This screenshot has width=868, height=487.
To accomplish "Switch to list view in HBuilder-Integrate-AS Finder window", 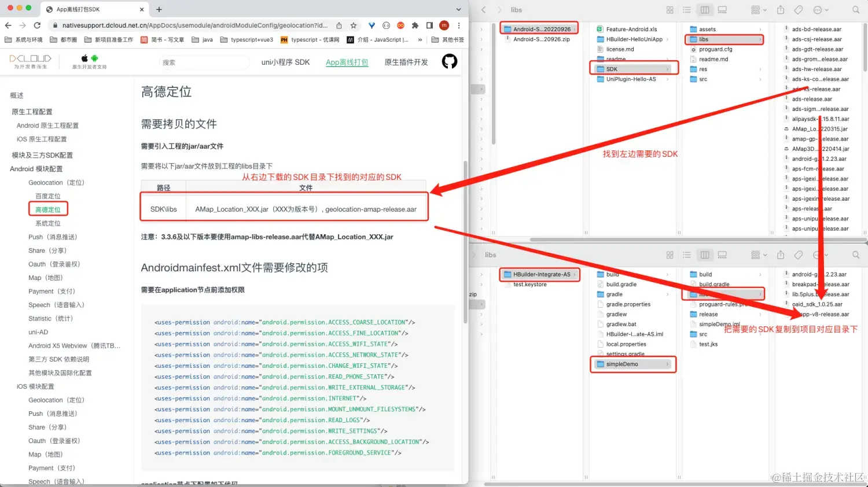I will 687,255.
